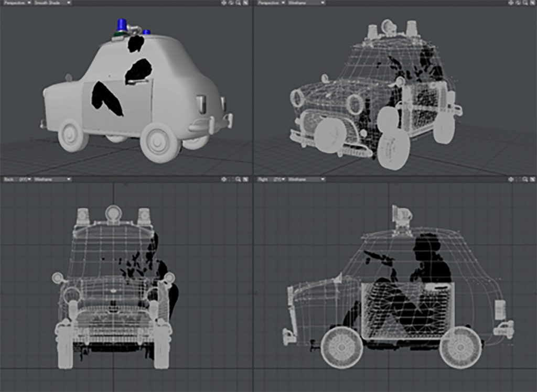This screenshot has width=537, height=392.
Task: Maximize the top-left Smooth Shade viewport
Action: 245,3
